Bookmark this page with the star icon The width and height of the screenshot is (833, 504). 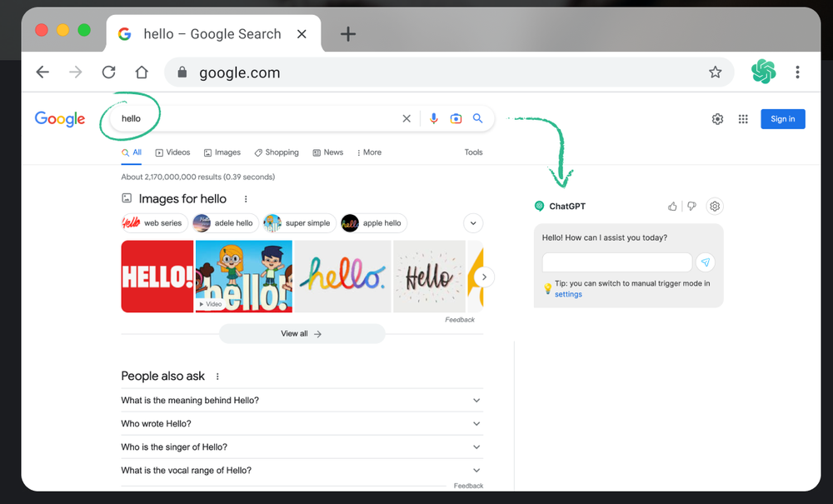(x=715, y=72)
